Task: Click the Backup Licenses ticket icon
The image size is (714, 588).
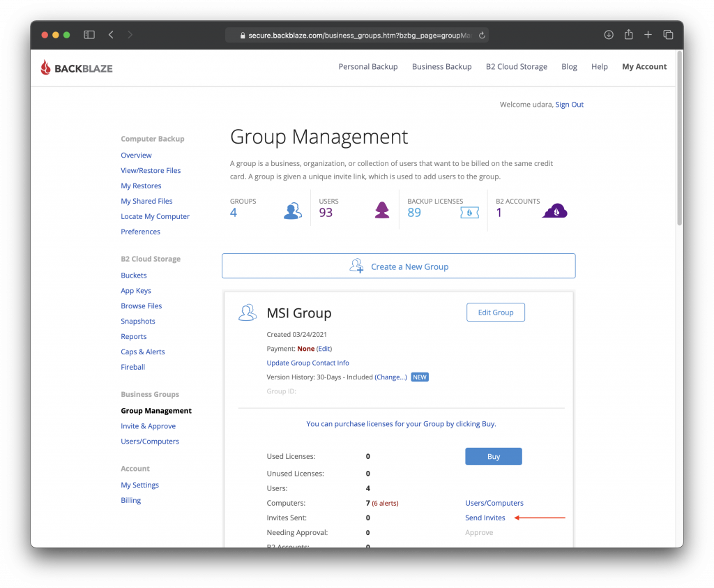Action: (x=469, y=212)
